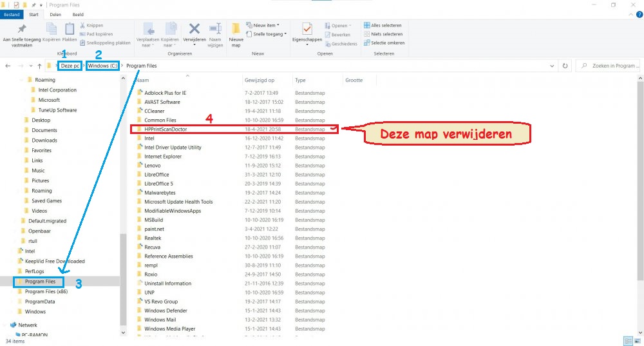Viewport: 644px width, 346px height.
Task: Click Openen in the Openen group
Action: click(x=338, y=26)
